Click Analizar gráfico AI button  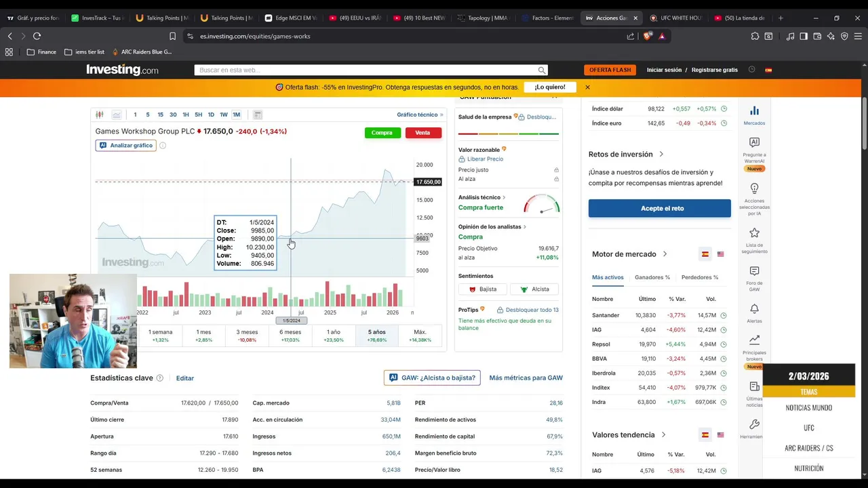tap(126, 145)
